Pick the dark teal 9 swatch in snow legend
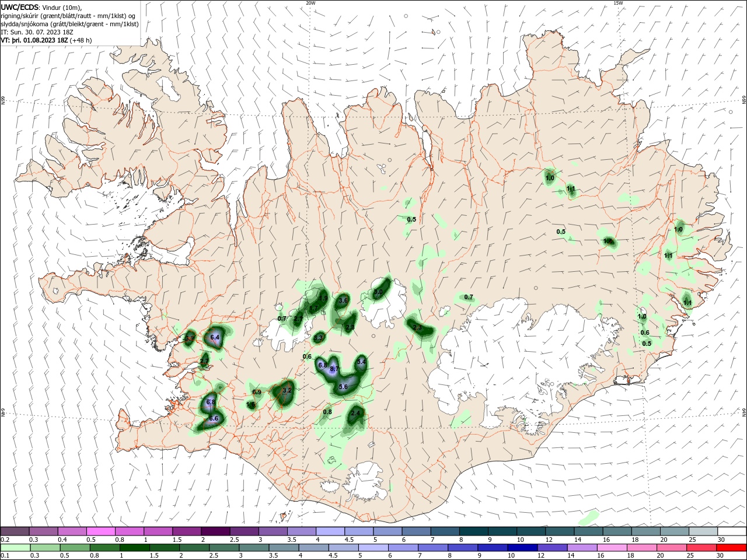 pos(502,531)
